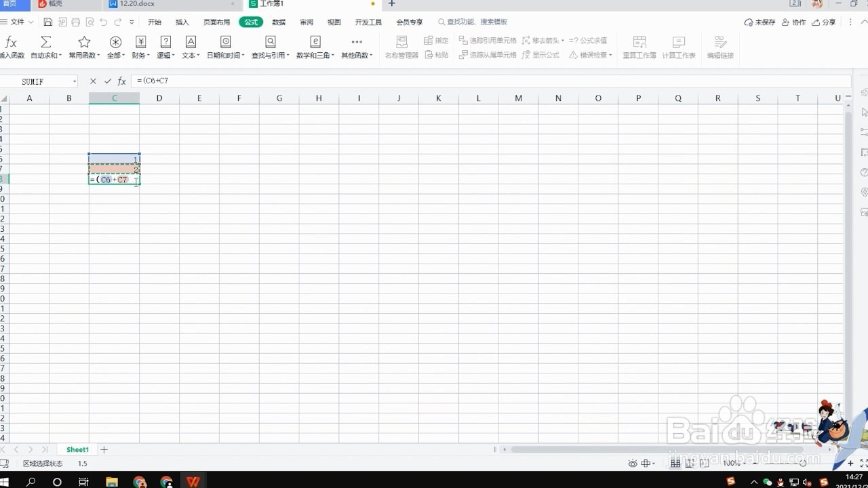868x488 pixels.
Task: Open the 文件 (File) menu dropdown
Action: (20, 22)
